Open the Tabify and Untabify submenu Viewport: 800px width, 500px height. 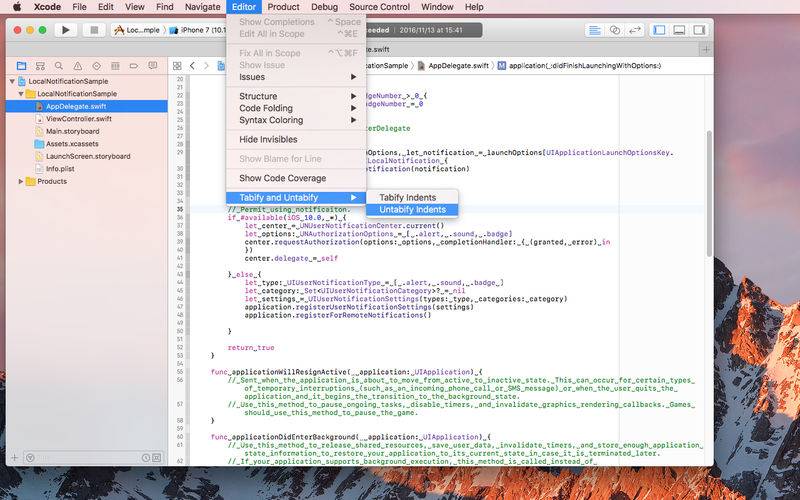click(296, 197)
